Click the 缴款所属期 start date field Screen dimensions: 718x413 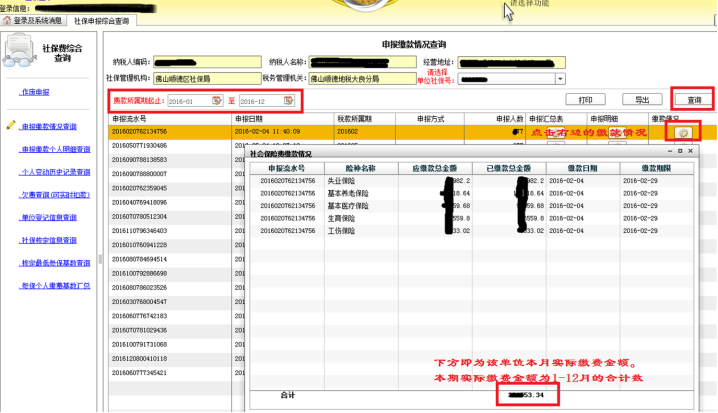click(188, 101)
